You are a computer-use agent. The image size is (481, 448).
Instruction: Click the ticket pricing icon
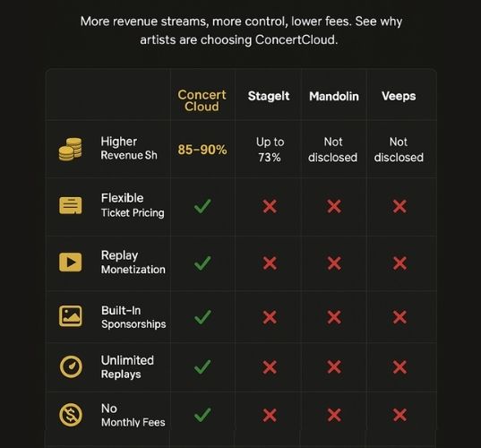click(70, 205)
